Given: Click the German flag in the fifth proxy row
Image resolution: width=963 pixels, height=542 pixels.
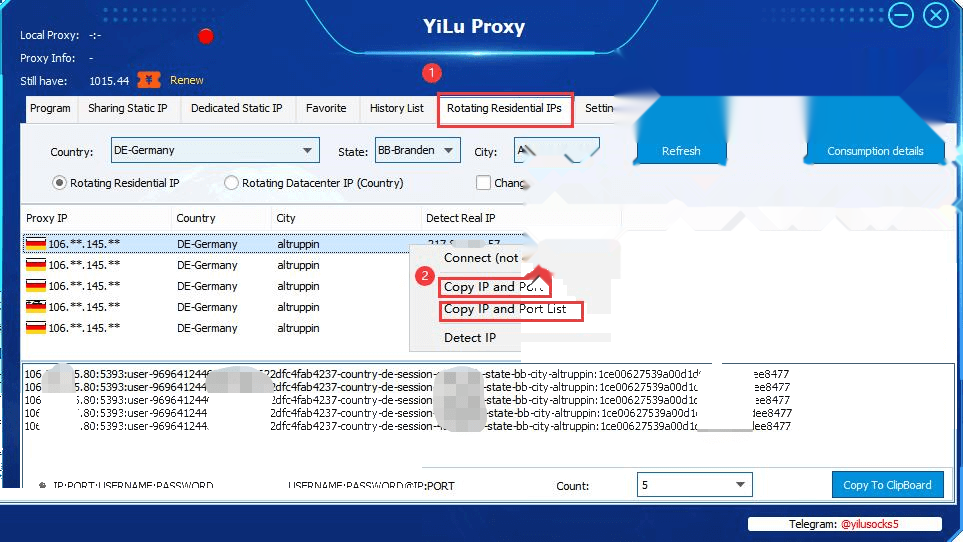Looking at the screenshot, I should pyautogui.click(x=36, y=327).
